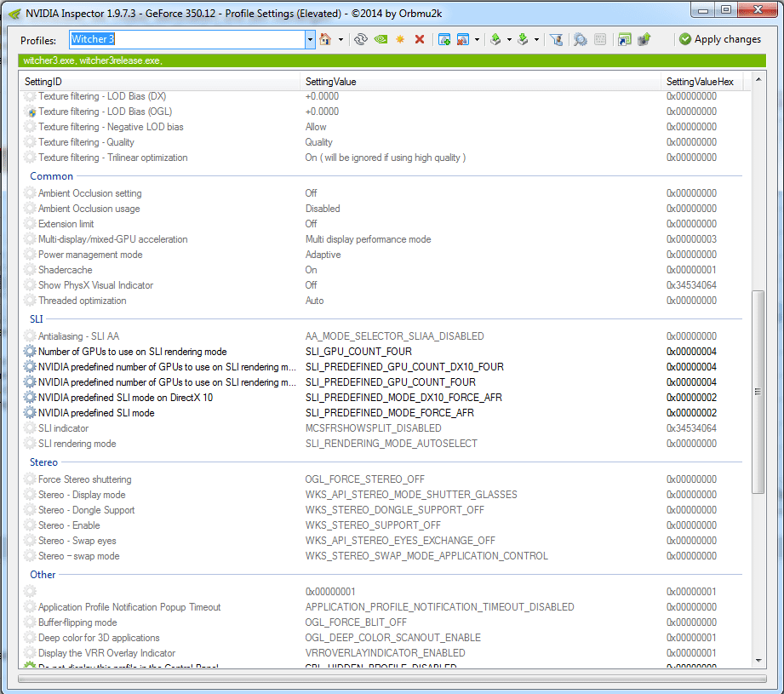Open the dropdown beside the remove application icon
The height and width of the screenshot is (694, 784).
477,39
